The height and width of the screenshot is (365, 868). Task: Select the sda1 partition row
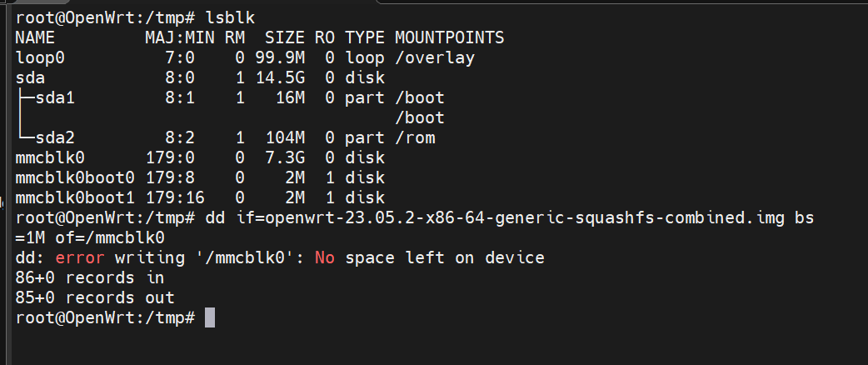230,98
